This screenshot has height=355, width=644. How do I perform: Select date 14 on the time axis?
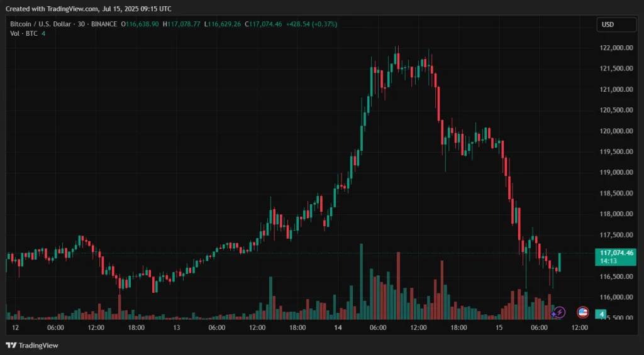(x=338, y=327)
